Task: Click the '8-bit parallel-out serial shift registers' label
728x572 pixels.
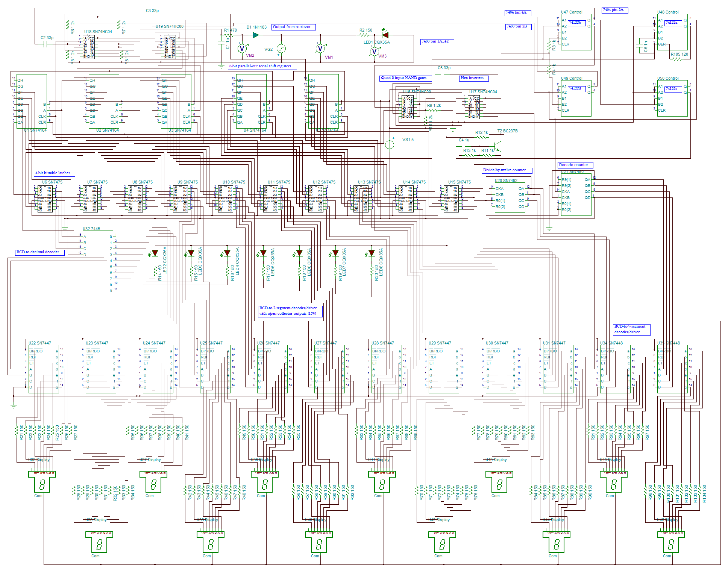Action: [262, 67]
